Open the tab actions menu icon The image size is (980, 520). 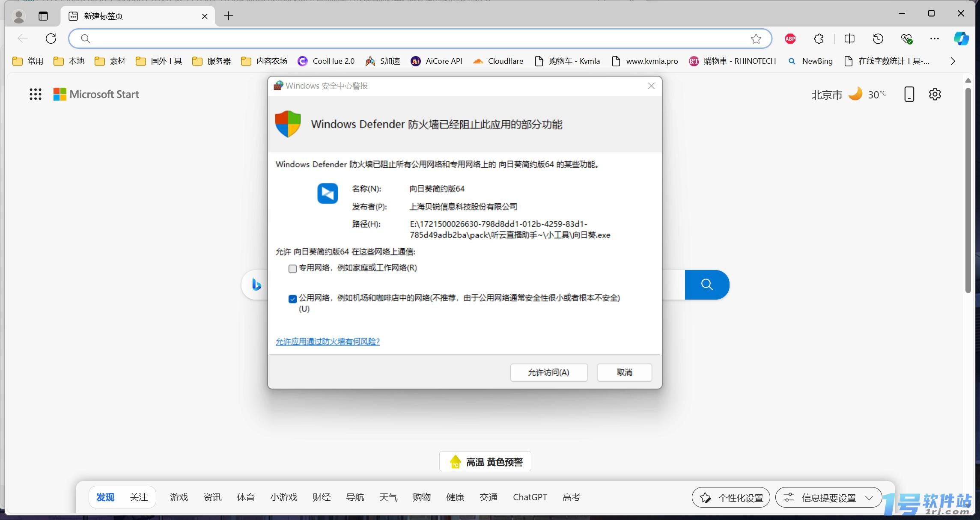[x=43, y=16]
